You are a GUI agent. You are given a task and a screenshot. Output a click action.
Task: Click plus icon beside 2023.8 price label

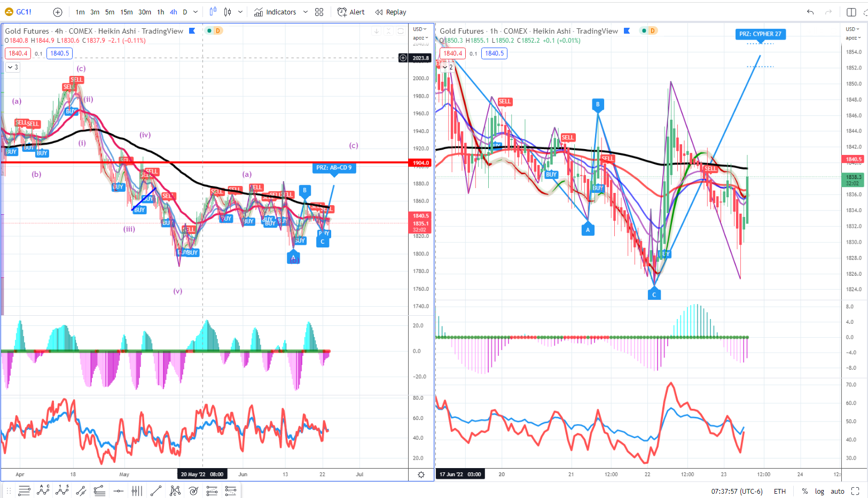point(403,58)
